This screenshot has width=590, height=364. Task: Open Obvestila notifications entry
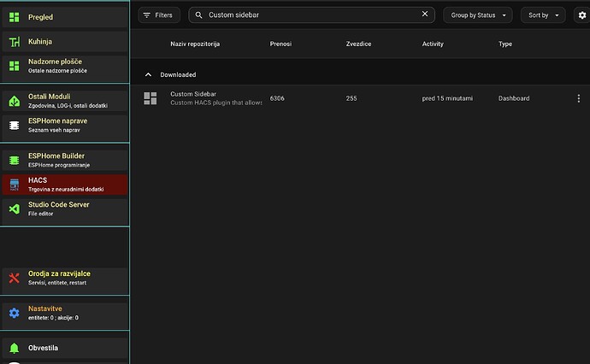click(65, 348)
